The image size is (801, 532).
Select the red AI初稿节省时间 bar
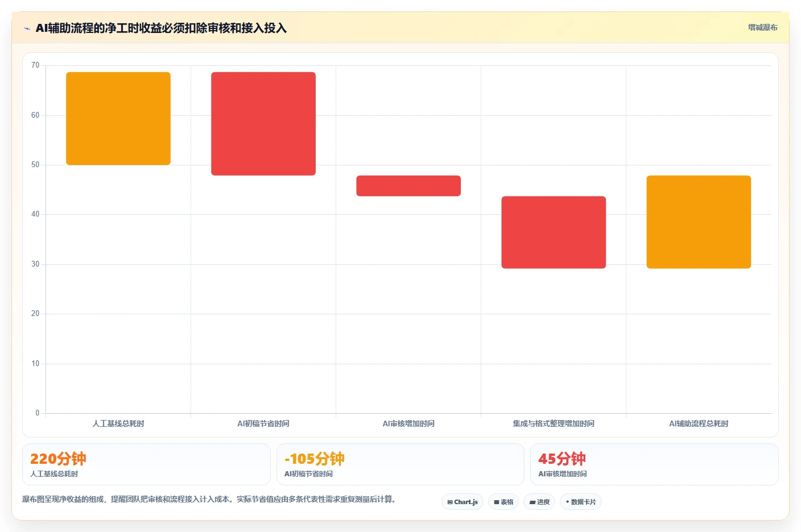tap(263, 123)
